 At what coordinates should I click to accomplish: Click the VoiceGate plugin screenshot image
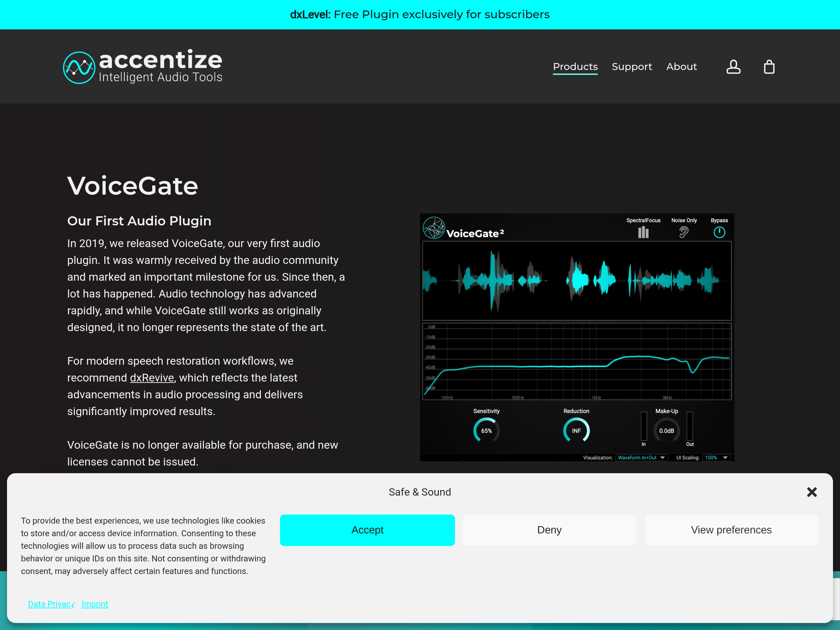point(577,337)
